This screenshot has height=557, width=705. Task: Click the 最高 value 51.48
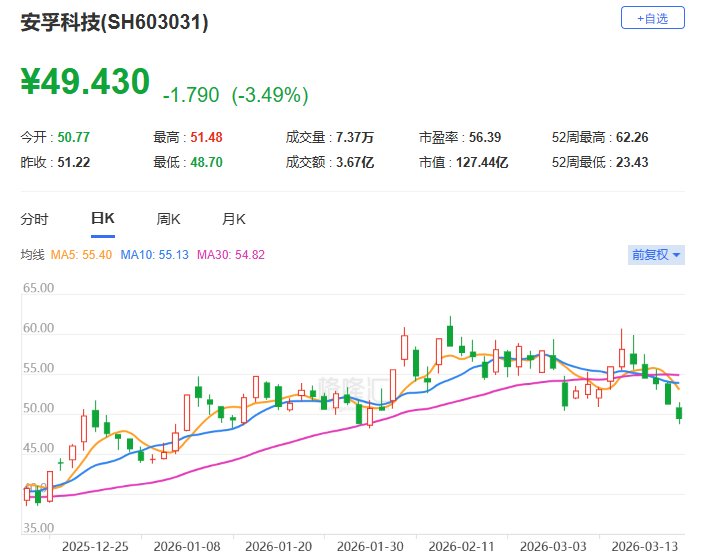click(206, 137)
